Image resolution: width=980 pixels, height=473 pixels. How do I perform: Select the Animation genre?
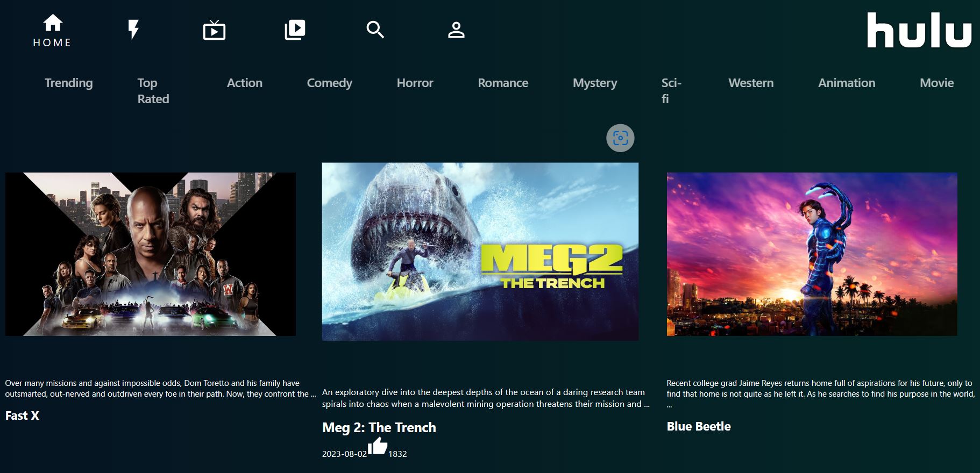847,83
